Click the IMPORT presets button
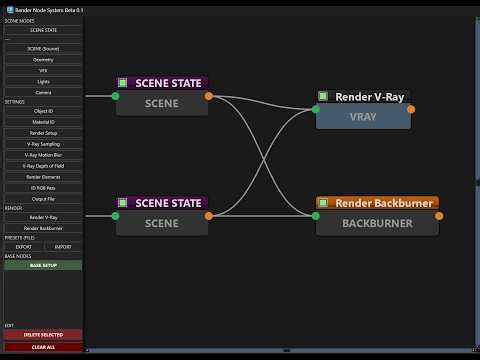Viewport: 480px width, 360px height. coord(63,247)
